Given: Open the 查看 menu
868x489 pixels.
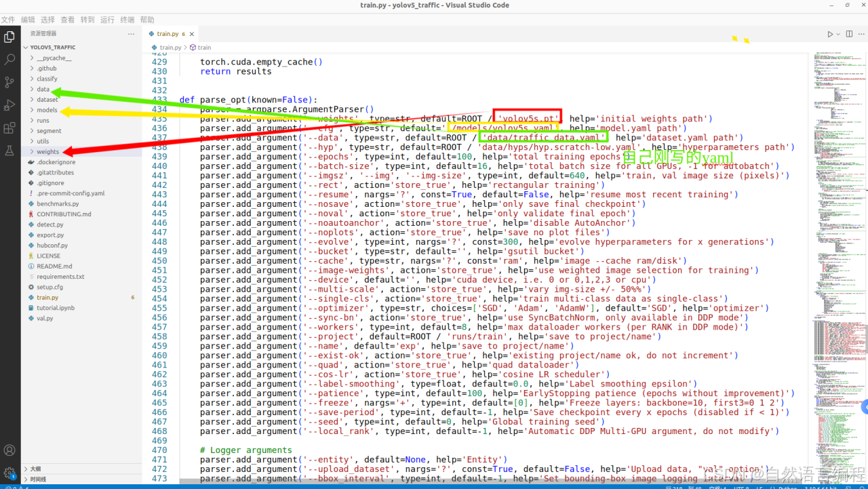Looking at the screenshot, I should click(x=68, y=20).
